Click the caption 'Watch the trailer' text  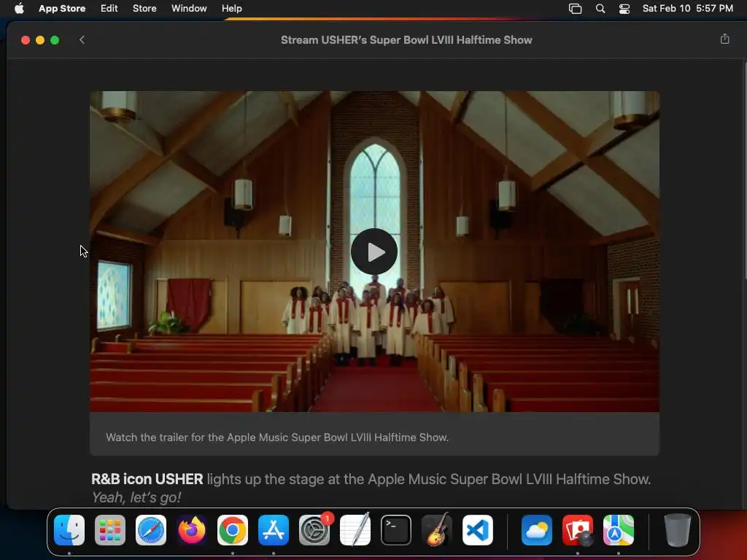click(x=277, y=437)
